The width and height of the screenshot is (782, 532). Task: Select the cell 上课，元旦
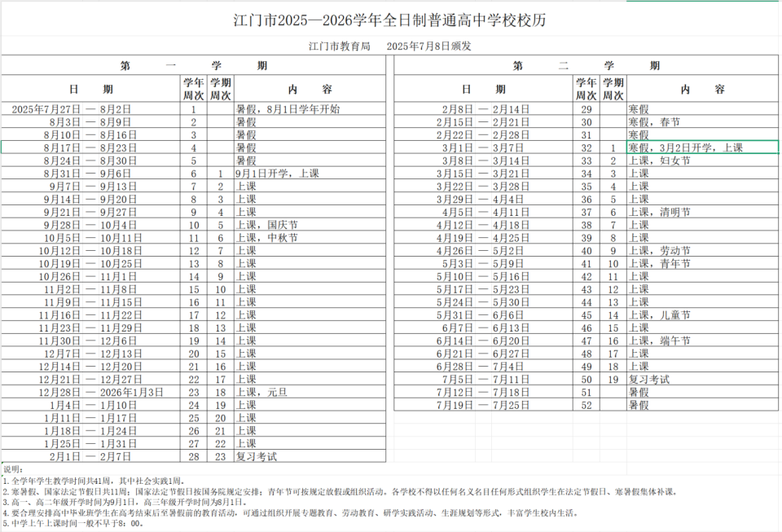click(x=310, y=393)
